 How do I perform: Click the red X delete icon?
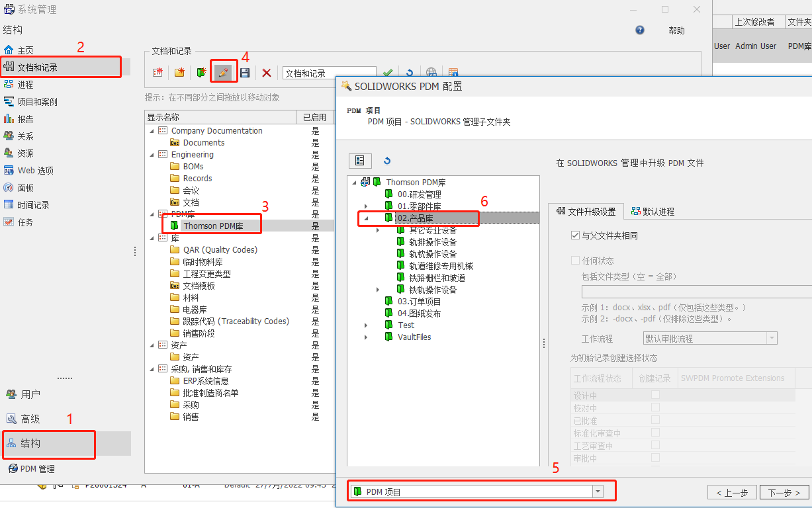pos(267,73)
